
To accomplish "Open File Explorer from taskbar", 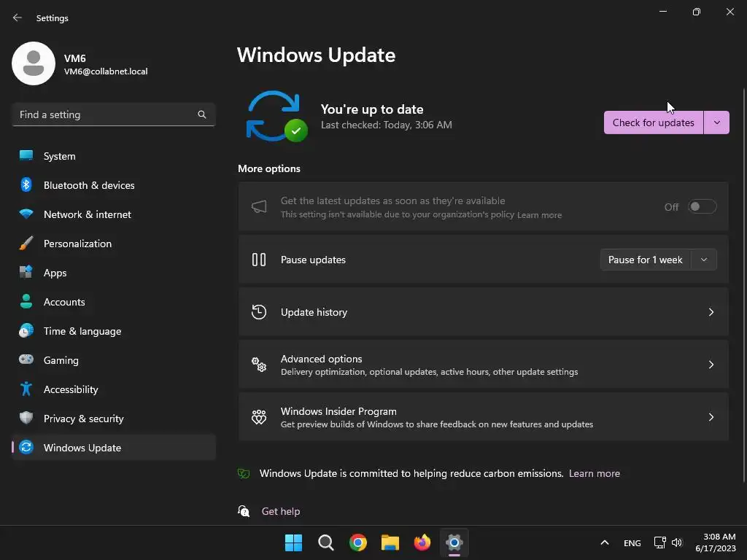I will point(390,542).
